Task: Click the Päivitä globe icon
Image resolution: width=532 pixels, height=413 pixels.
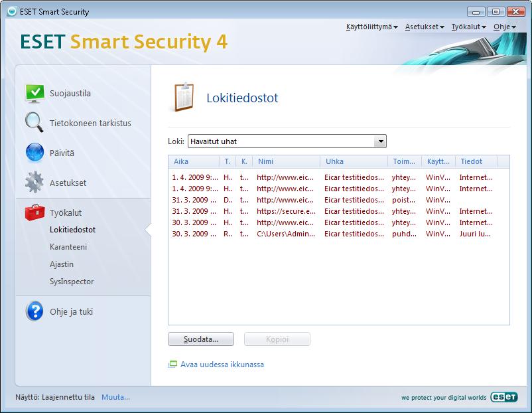Action: tap(34, 153)
